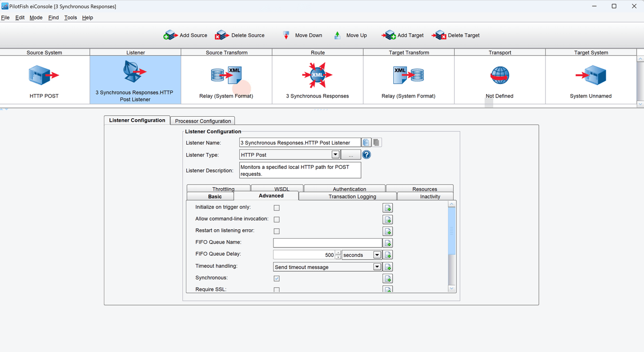
Task: Click the FIFO Queue Name input field
Action: click(x=328, y=243)
